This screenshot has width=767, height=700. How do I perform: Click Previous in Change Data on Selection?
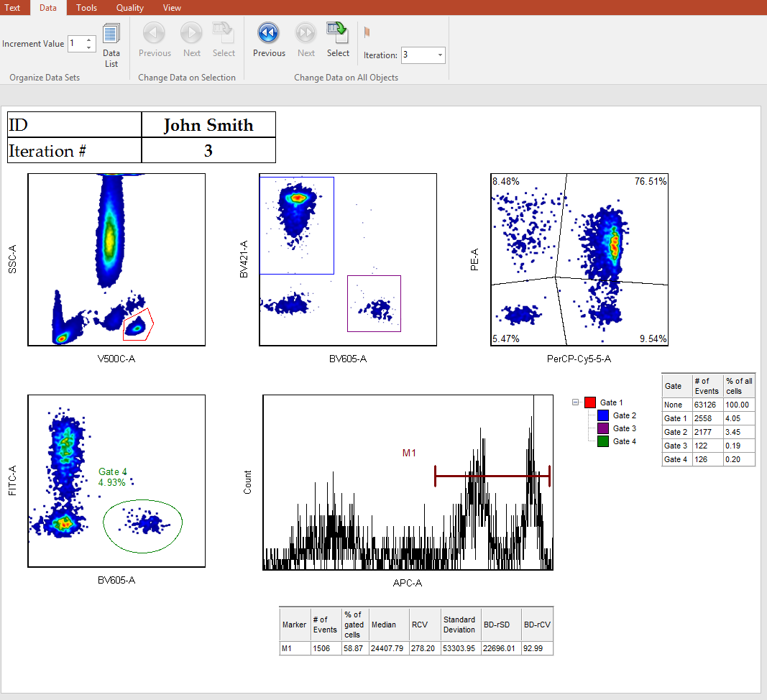point(155,39)
